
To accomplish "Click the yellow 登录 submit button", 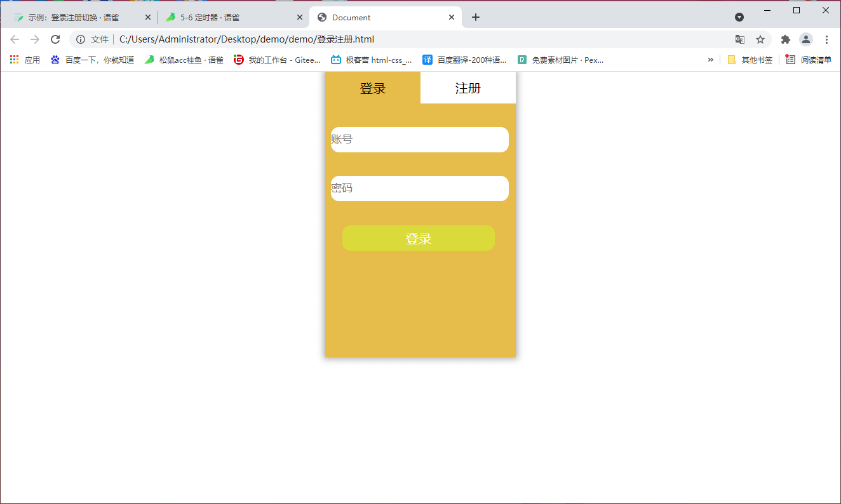I will coord(419,238).
